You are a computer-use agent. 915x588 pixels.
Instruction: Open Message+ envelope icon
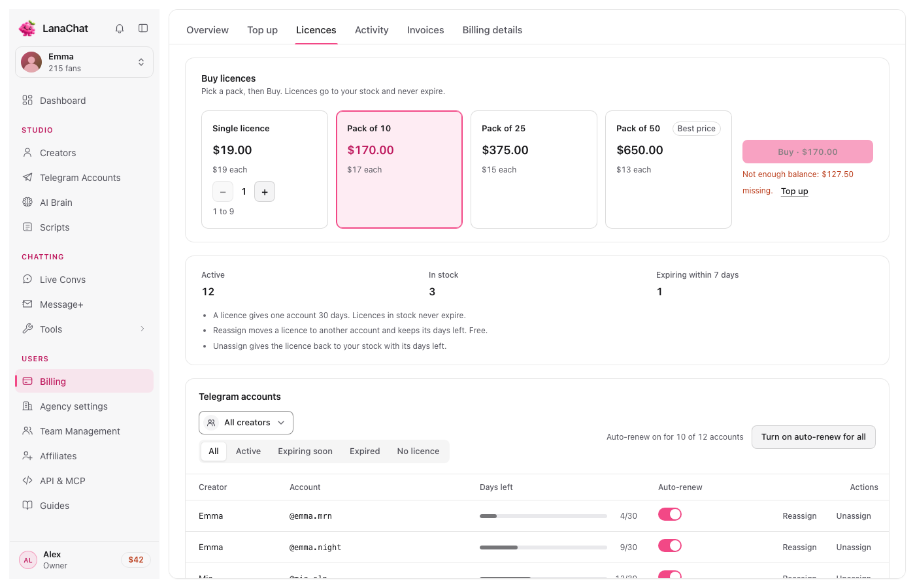[x=27, y=304]
